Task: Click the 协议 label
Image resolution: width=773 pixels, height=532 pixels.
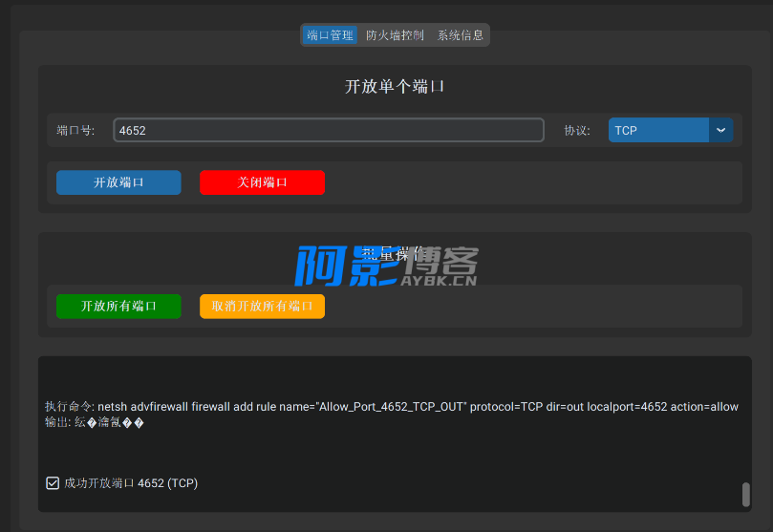Action: [x=576, y=131]
